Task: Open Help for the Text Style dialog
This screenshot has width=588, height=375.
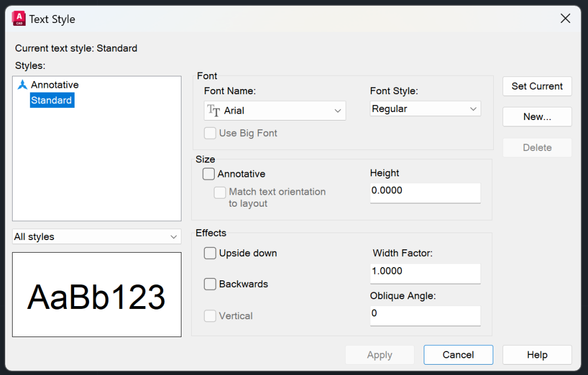Action: [x=537, y=354]
